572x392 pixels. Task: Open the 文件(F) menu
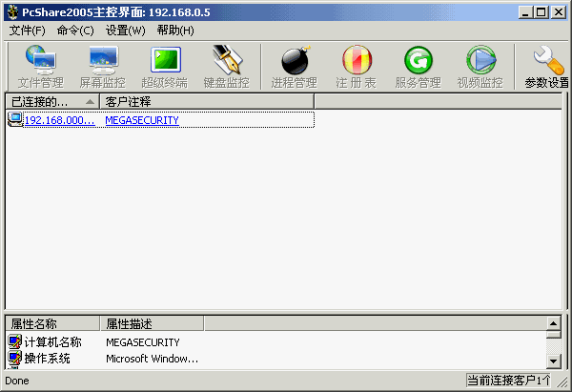(x=28, y=31)
